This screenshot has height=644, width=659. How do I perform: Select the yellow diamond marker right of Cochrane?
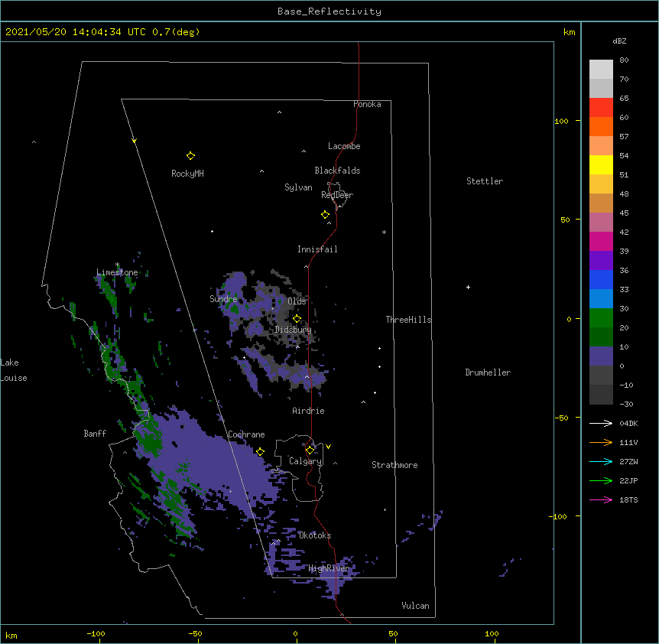coord(260,452)
